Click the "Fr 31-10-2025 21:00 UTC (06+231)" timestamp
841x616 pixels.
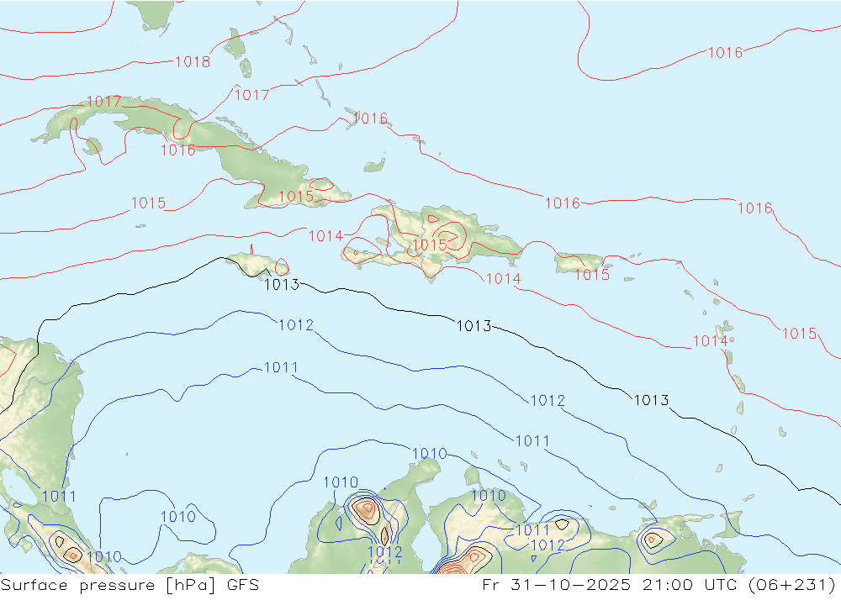tap(659, 585)
